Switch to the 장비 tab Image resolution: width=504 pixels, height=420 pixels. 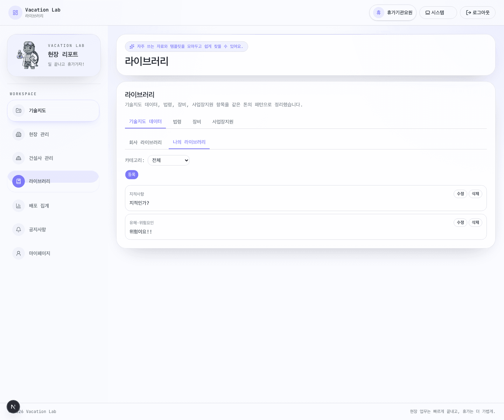[197, 122]
